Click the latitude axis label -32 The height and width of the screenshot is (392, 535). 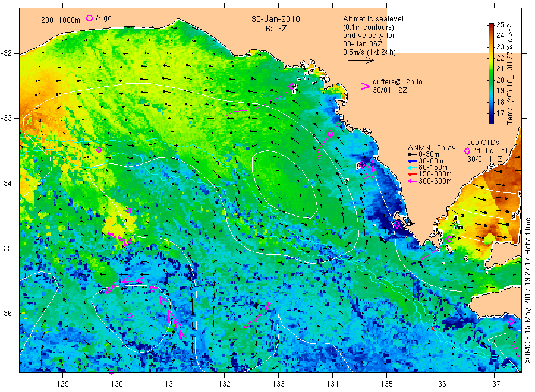(6, 53)
